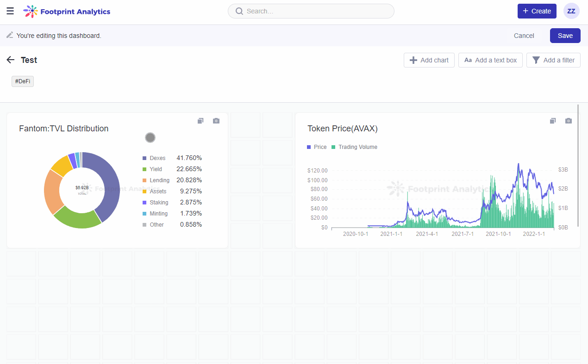The image size is (588, 364).
Task: Take snapshot of Fantom TVL Distribution chart
Action: (x=216, y=121)
